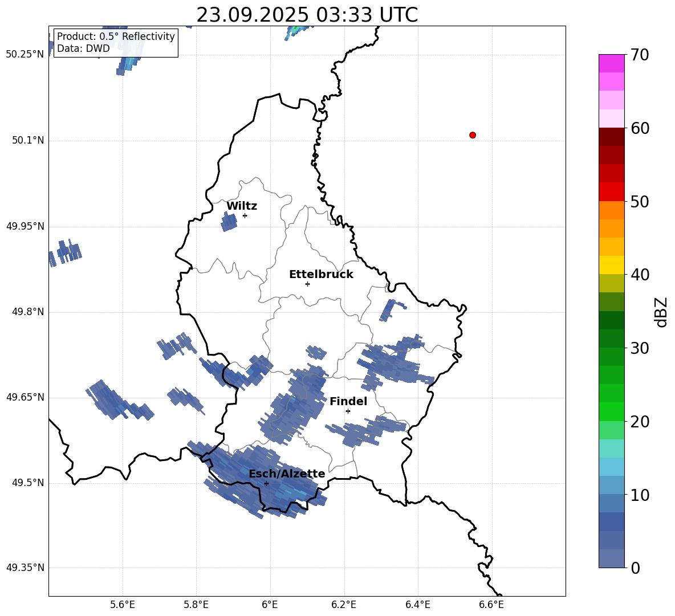The width and height of the screenshot is (675, 616).
Task: Click the 6.4°E longitude label
Action: point(417,605)
